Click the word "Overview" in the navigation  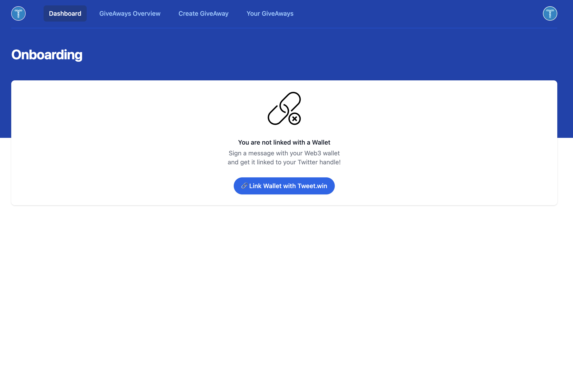click(146, 13)
